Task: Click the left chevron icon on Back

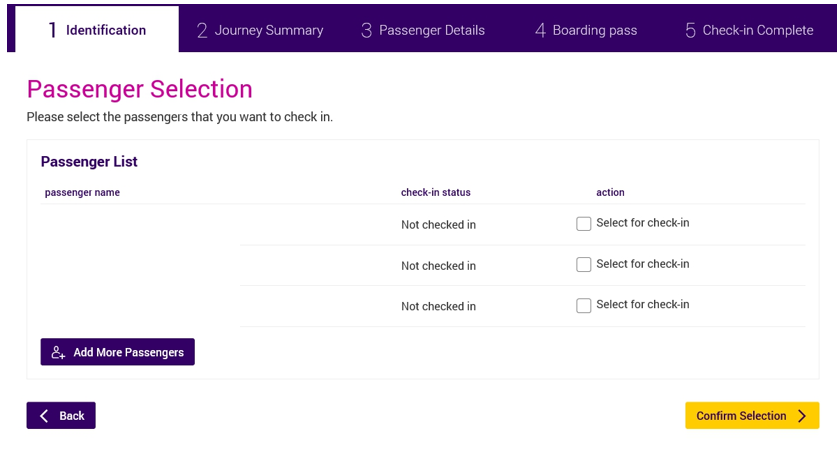Action: [x=44, y=416]
